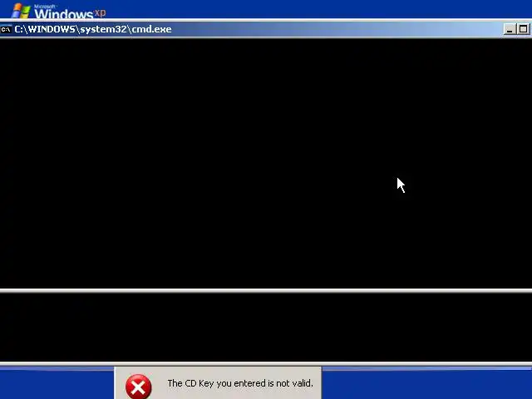Click inside the black command prompt console

coord(266,163)
